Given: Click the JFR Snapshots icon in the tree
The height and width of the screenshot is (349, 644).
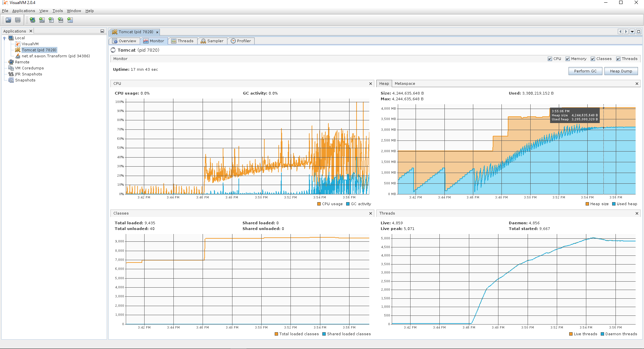Looking at the screenshot, I should [x=11, y=74].
